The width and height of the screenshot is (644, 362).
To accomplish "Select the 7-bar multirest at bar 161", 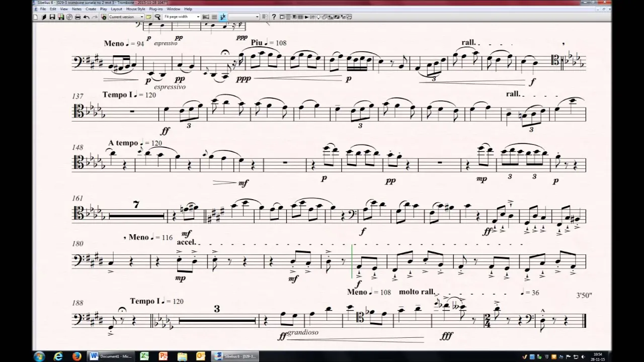I will [136, 216].
